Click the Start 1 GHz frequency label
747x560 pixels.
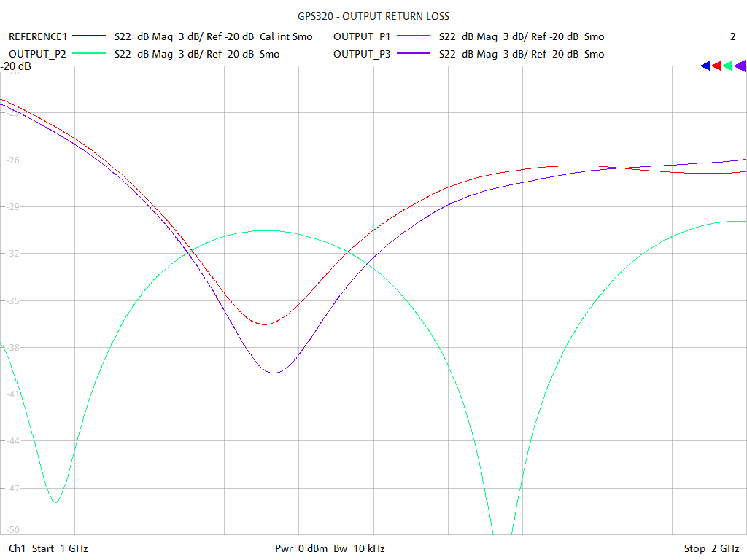60,548
